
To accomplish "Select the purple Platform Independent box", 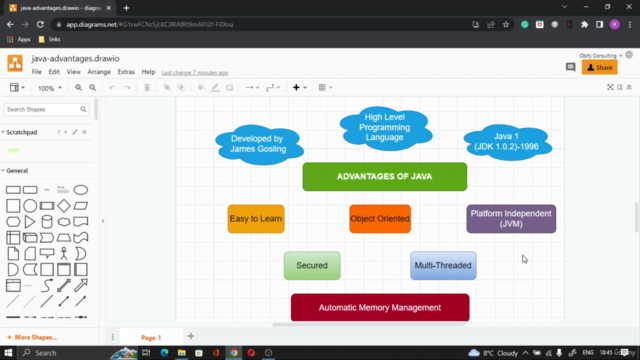I will pos(511,219).
